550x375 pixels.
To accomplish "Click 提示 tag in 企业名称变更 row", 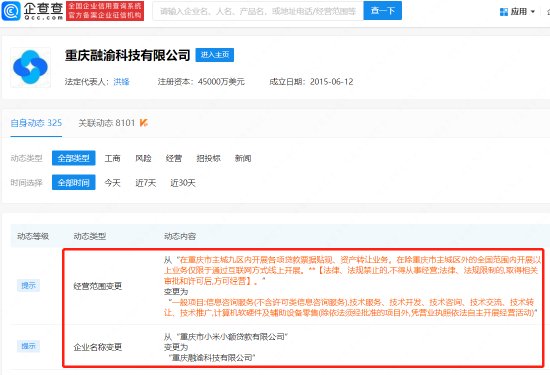I will pos(28,346).
